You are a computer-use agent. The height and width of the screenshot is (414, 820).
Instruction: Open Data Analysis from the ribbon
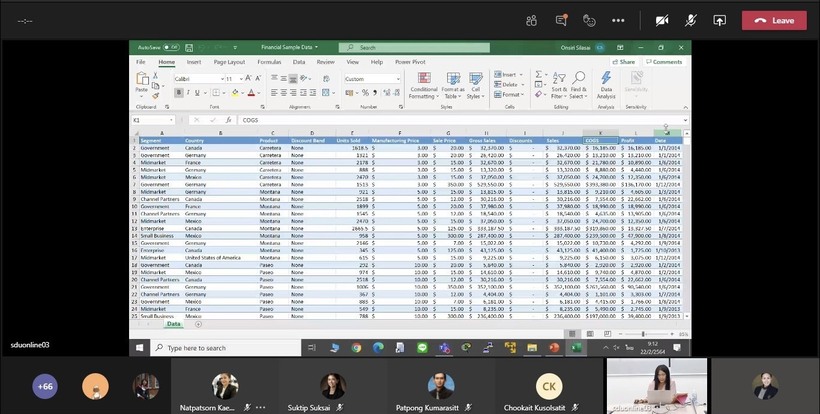[x=606, y=80]
